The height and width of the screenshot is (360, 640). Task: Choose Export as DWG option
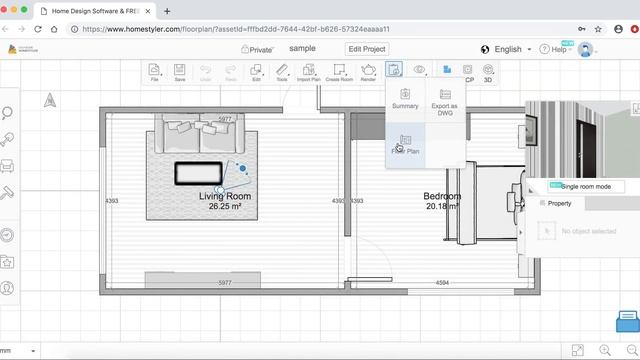[445, 102]
